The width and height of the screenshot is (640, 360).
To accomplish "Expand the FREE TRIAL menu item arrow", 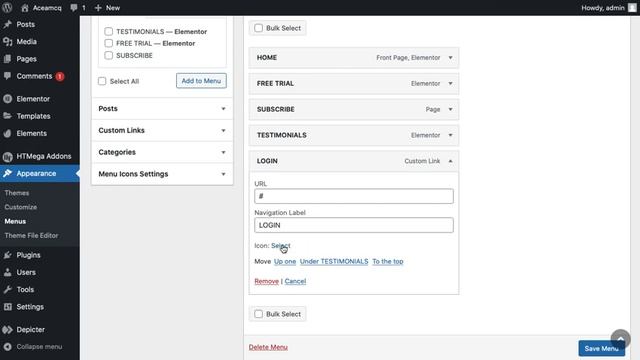I will click(x=451, y=83).
